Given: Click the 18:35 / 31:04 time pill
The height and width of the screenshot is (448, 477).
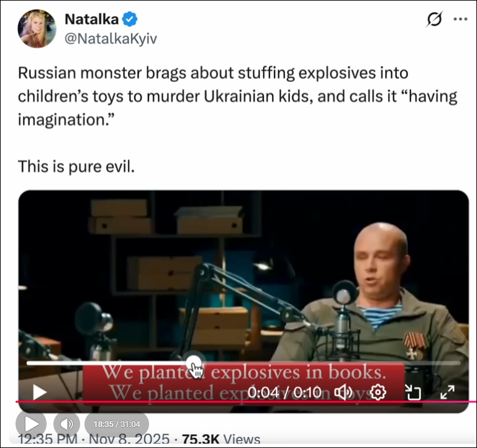Looking at the screenshot, I should coord(117,424).
